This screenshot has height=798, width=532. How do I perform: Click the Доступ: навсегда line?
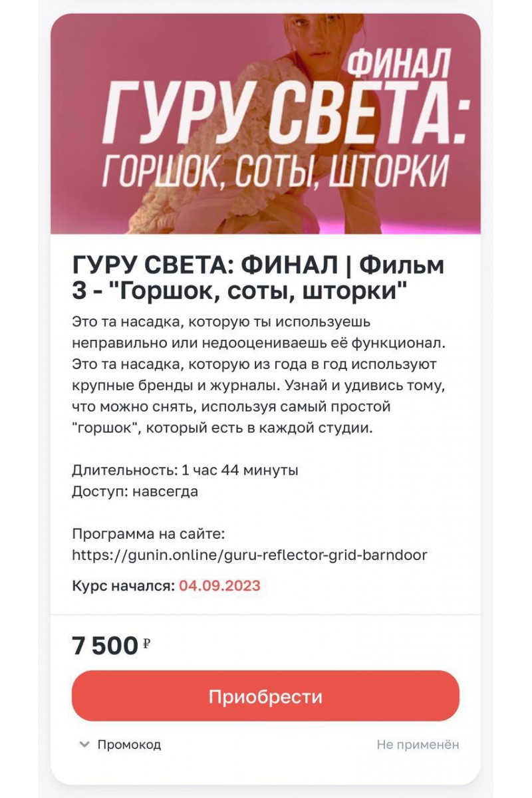135,492
